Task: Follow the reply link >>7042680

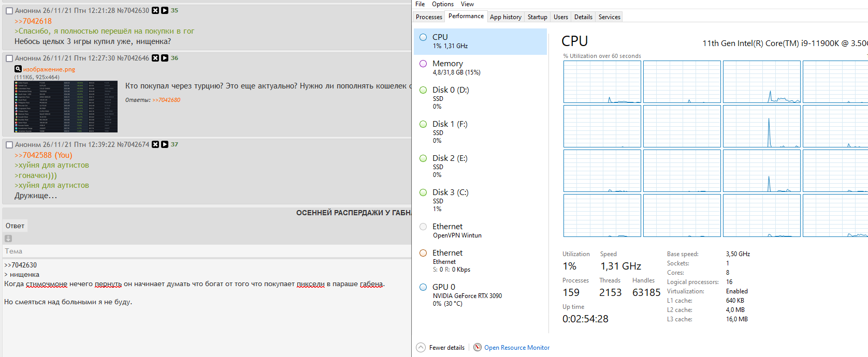Action: 166,100
